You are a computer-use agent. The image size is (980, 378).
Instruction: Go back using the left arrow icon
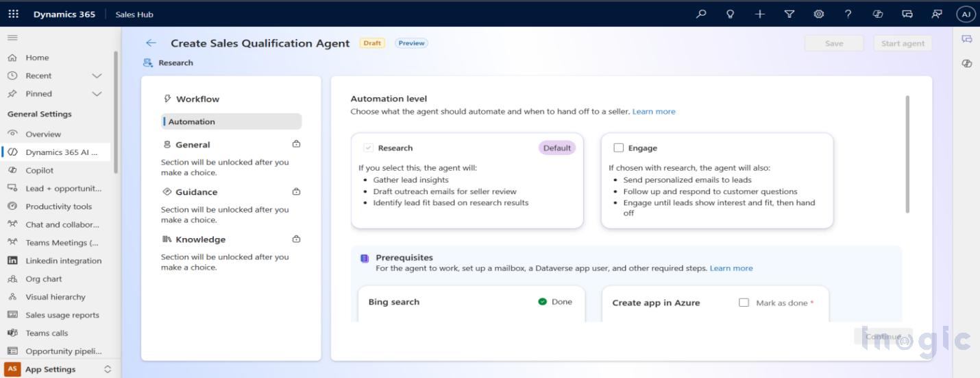point(151,43)
